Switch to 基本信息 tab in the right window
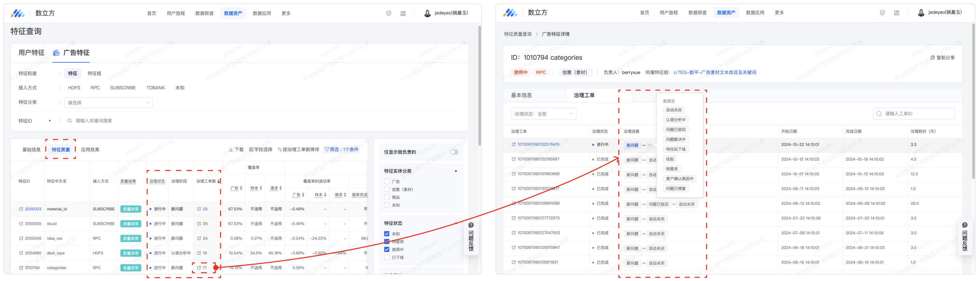The image size is (980, 281). pos(521,95)
